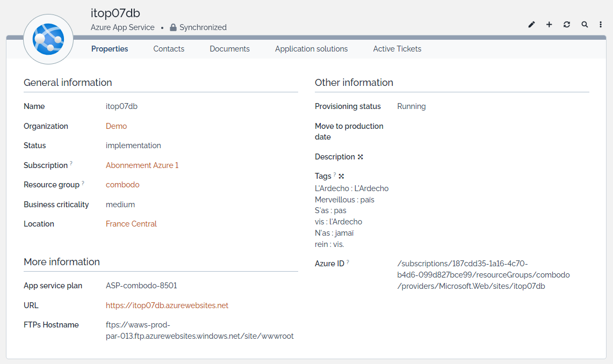Click the Synchronized lock icon
The image size is (613, 364).
173,27
